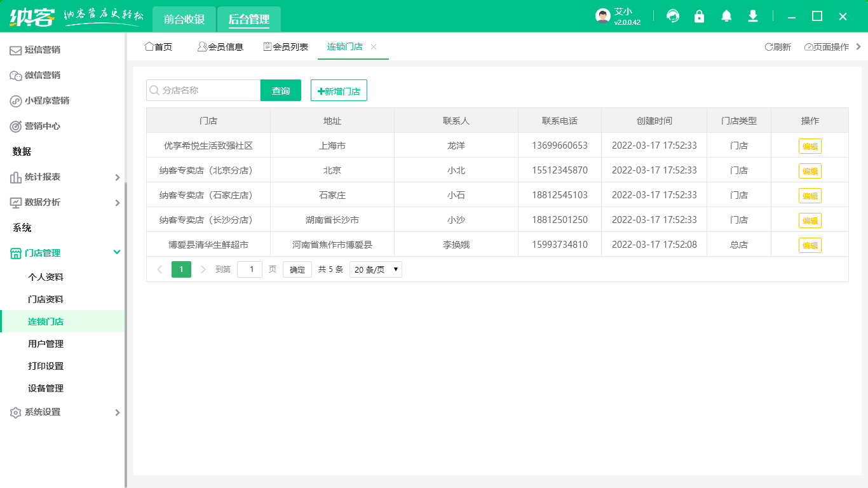868x488 pixels.
Task: Open notifications via the bell icon
Action: pos(726,16)
